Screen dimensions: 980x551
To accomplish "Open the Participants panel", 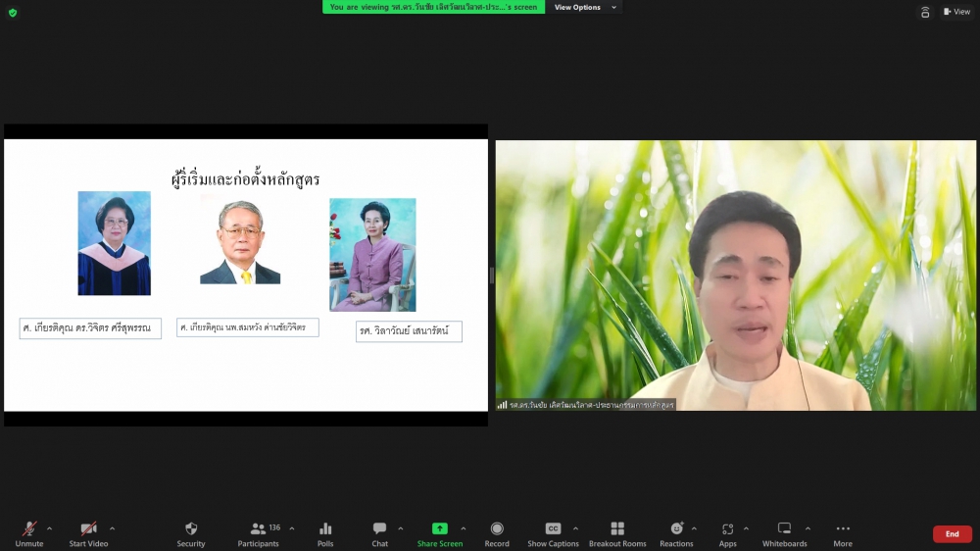I will click(259, 533).
